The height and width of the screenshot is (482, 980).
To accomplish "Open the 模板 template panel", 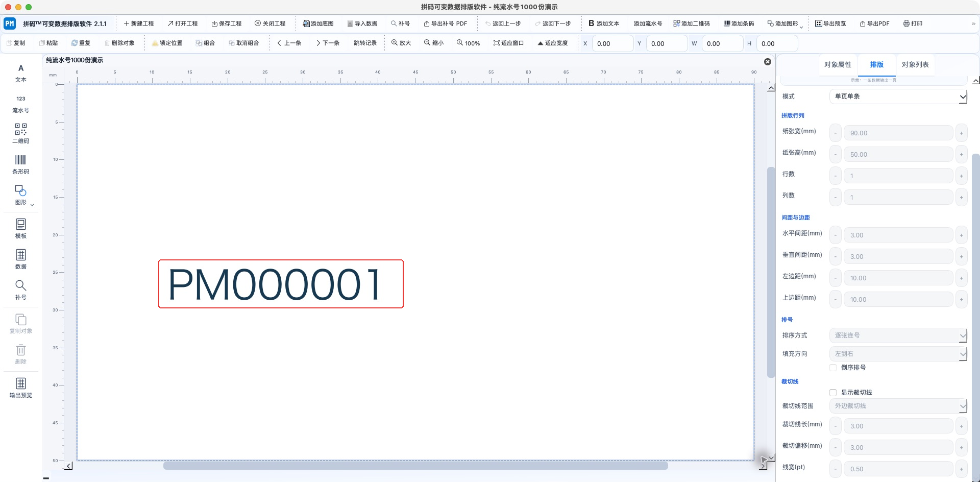I will click(x=21, y=228).
